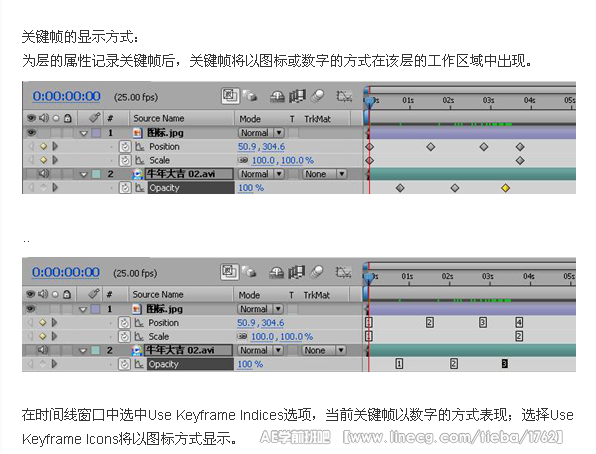Click the composition mini-flowchart icon in lower timeline
The height and width of the screenshot is (454, 596).
[x=229, y=271]
